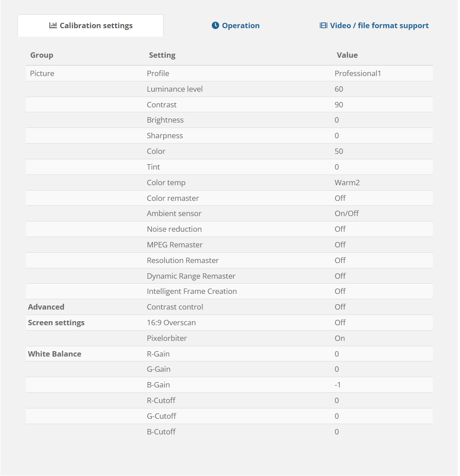Viewport: 460px width, 476px height.
Task: Click the clock icon beside Operation
Action: pos(215,25)
